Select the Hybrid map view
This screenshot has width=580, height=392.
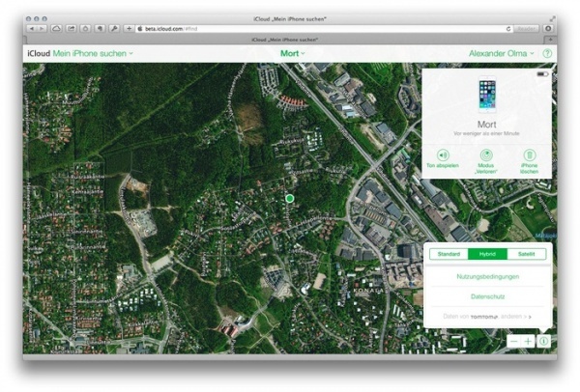tap(486, 254)
